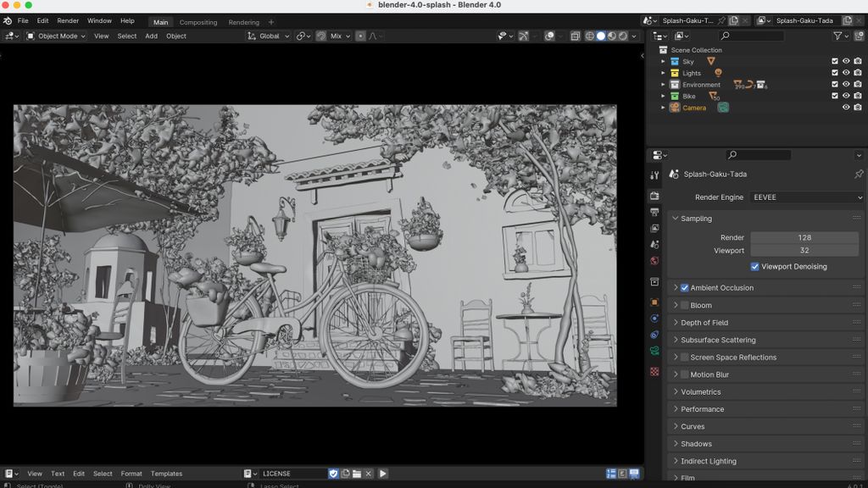
Task: Hide the Sky collection in the outliner
Action: pyautogui.click(x=844, y=61)
